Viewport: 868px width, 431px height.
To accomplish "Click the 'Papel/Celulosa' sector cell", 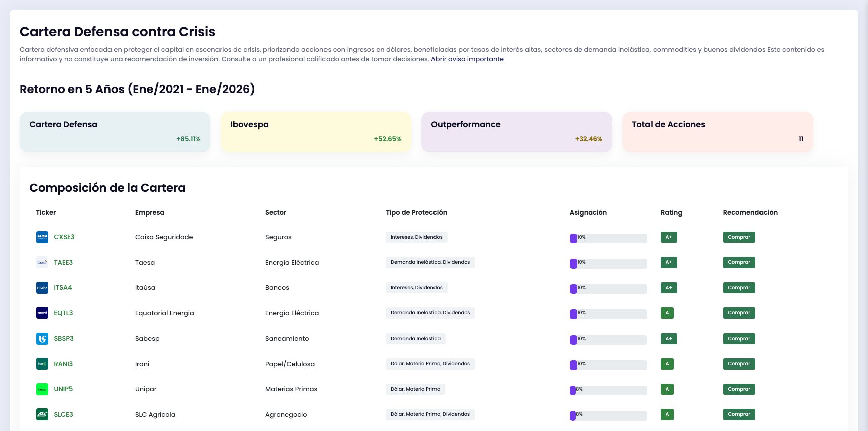I will pyautogui.click(x=290, y=364).
